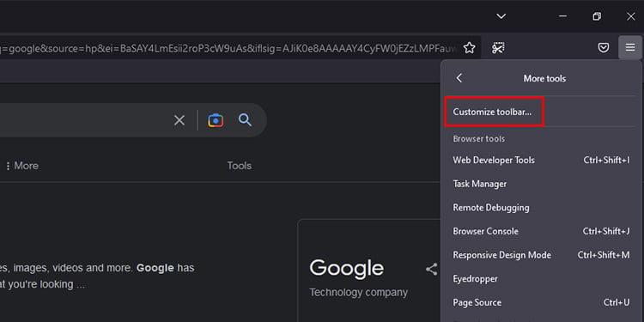
Task: Choose Remote Debugging option
Action: (541, 208)
